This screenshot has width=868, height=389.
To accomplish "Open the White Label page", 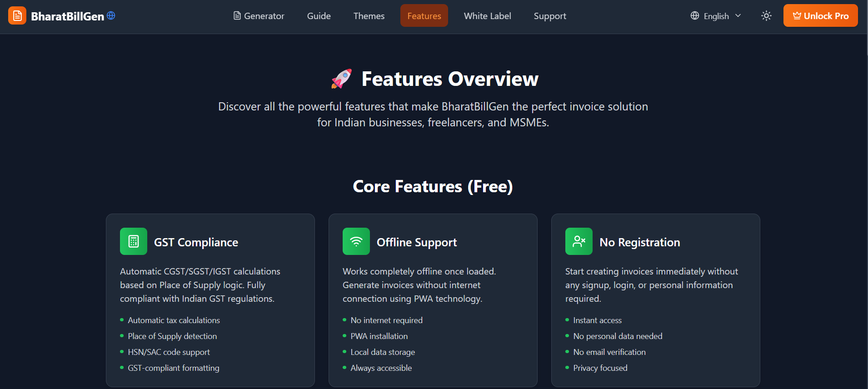I will (488, 16).
